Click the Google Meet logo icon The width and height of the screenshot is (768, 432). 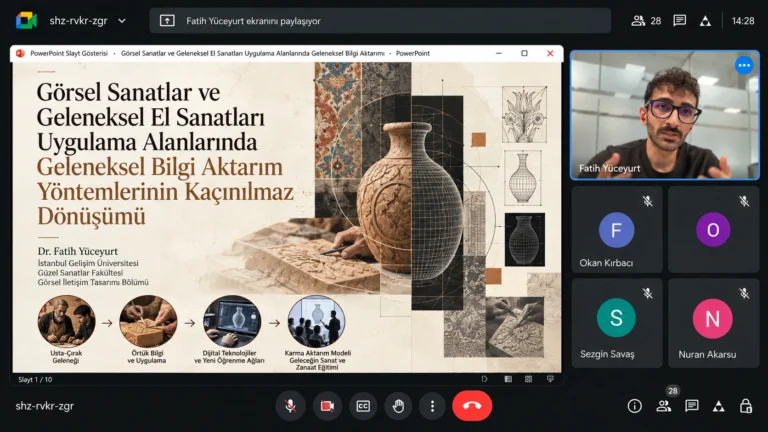click(26, 21)
